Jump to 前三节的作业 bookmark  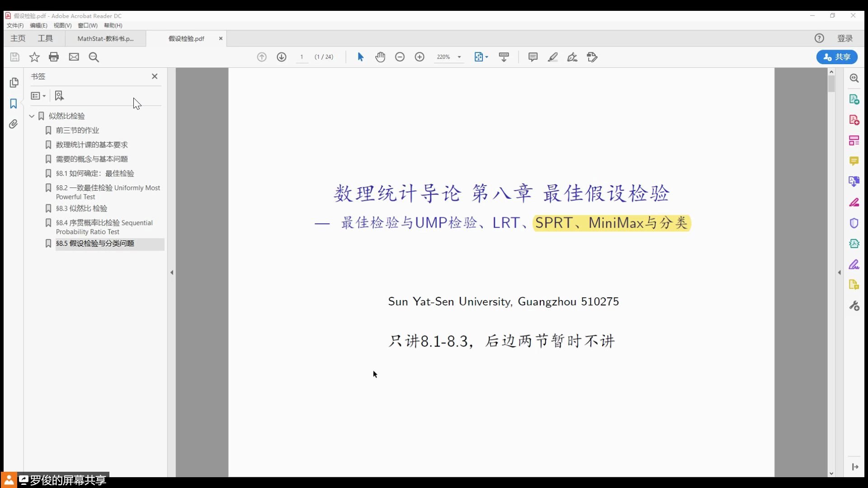[77, 131]
